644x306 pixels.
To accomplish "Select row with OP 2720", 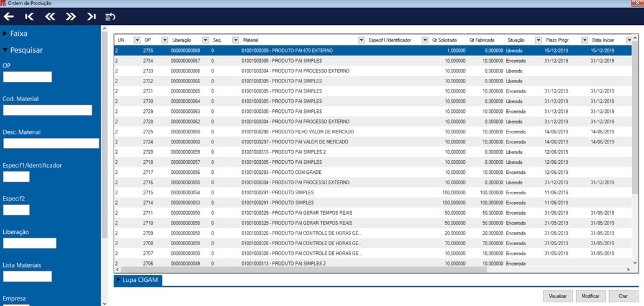I will click(373, 152).
